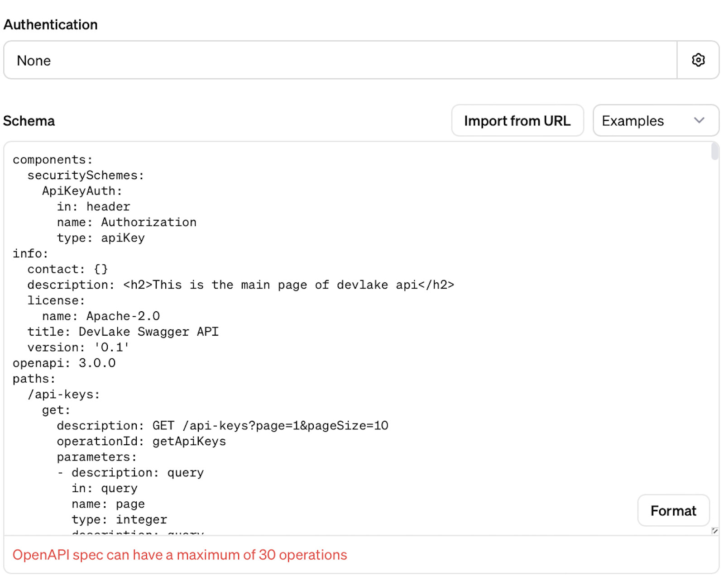The height and width of the screenshot is (580, 728).
Task: Click the openapi: 3.0.0 line
Action: [x=64, y=362]
